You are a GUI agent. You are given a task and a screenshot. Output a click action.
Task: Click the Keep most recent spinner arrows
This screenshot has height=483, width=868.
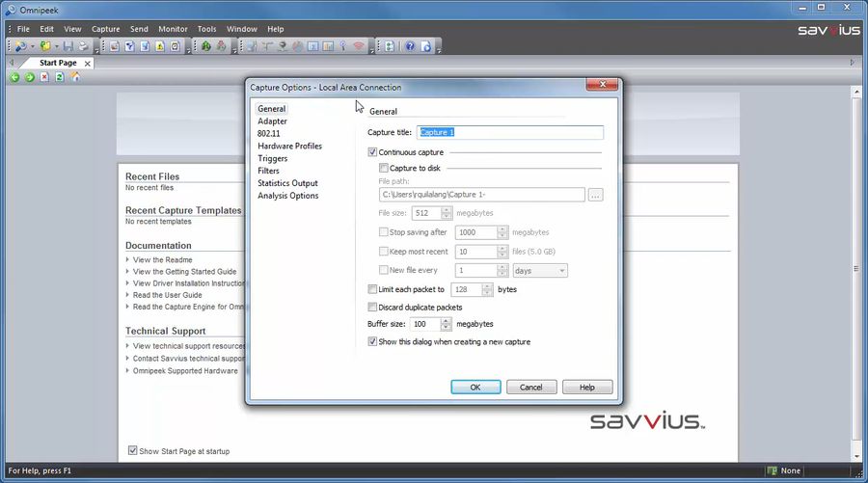click(502, 252)
